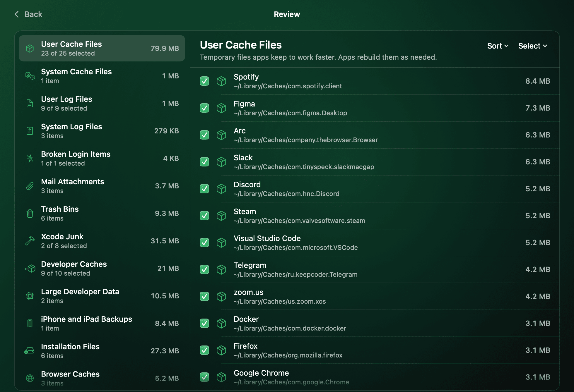574x392 pixels.
Task: Click the System Log Files icon
Action: [30, 131]
